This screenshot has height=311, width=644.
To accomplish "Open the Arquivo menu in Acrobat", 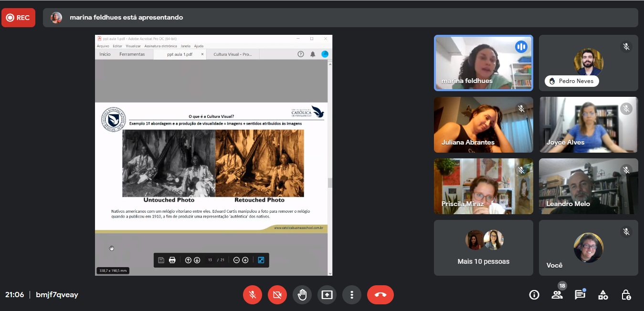I will [103, 46].
